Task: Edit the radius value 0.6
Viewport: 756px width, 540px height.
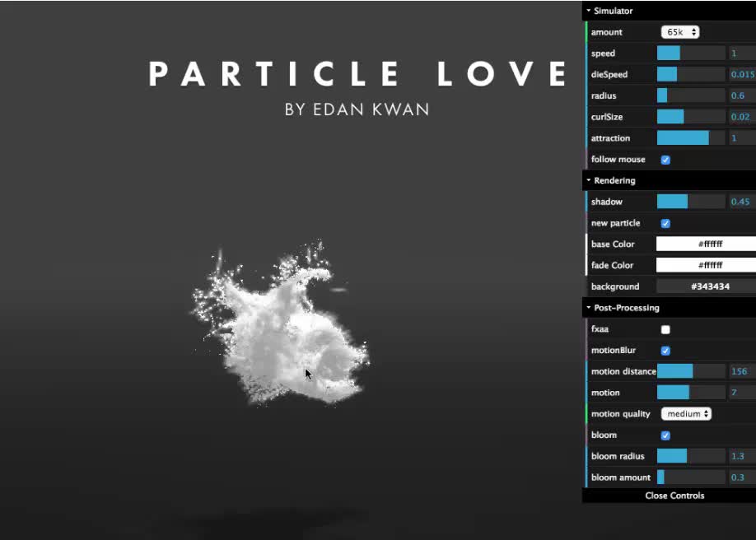Action: coord(742,95)
